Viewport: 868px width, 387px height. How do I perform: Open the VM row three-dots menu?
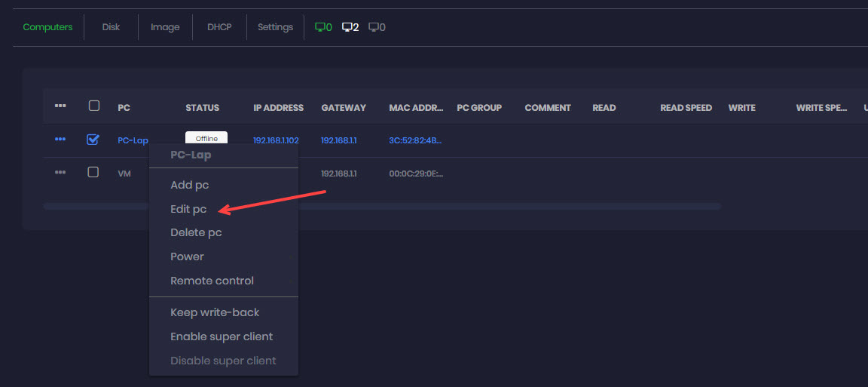tap(60, 173)
